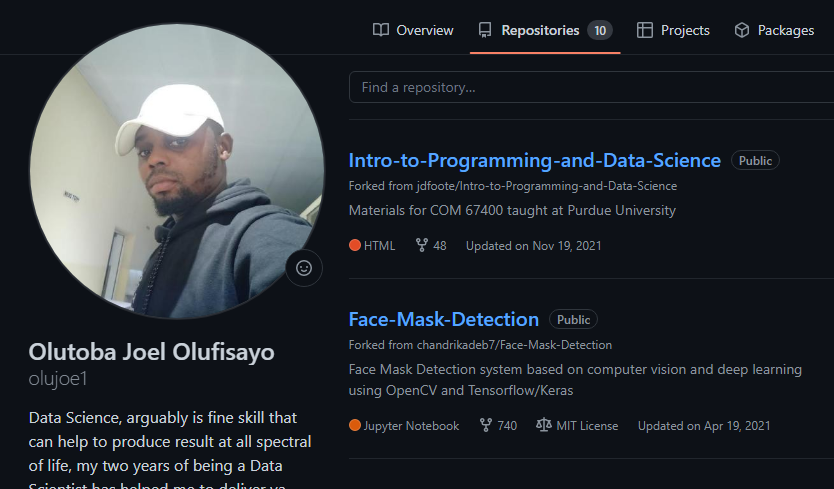Viewport: 834px width, 489px height.
Task: Open the Face-Mask-Detection repository link
Action: (x=443, y=319)
